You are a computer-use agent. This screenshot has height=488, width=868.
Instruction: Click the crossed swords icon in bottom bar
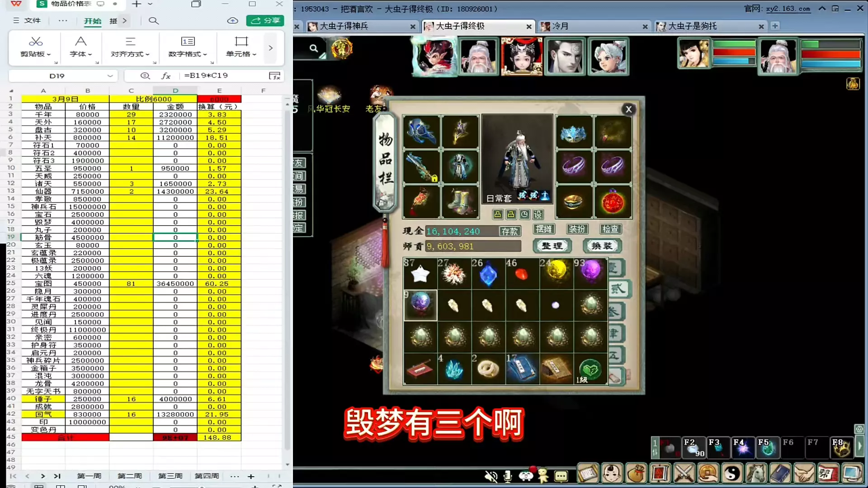pyautogui.click(x=684, y=474)
